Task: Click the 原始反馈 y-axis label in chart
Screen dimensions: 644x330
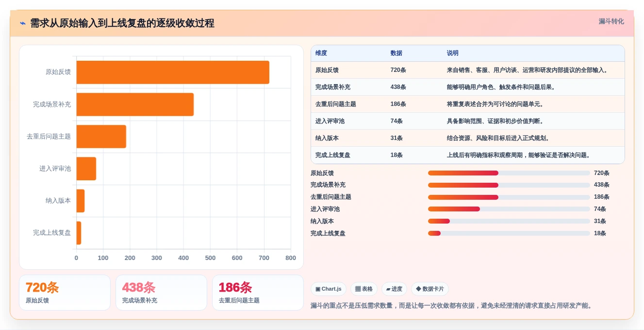Action: point(58,72)
